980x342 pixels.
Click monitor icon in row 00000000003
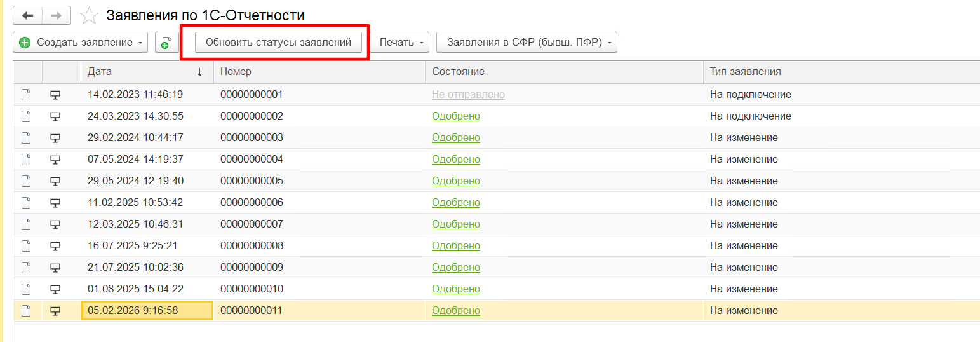(x=55, y=138)
